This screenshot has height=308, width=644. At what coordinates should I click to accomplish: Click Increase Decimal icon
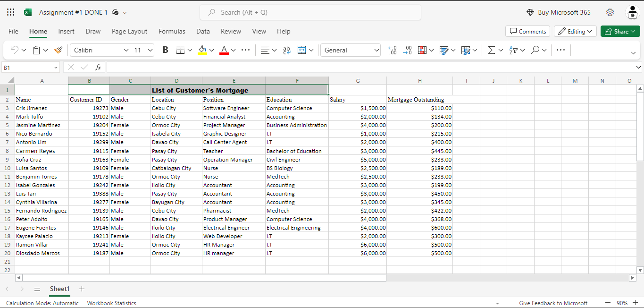tap(408, 50)
